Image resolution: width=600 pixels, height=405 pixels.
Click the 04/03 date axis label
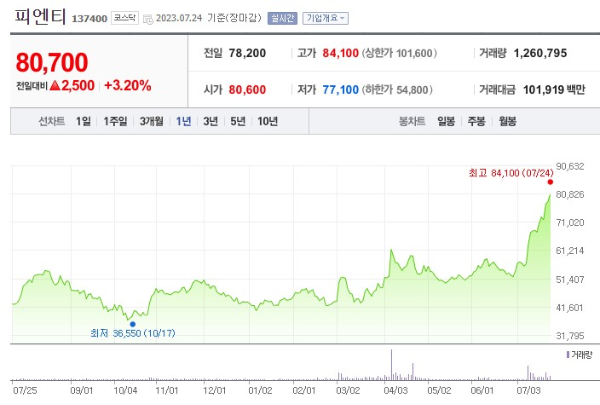[x=395, y=391]
